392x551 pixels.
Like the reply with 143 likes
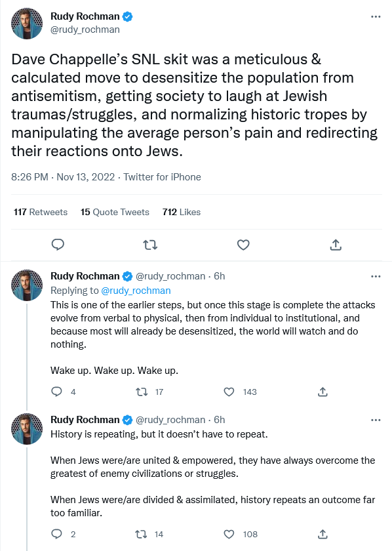click(229, 392)
